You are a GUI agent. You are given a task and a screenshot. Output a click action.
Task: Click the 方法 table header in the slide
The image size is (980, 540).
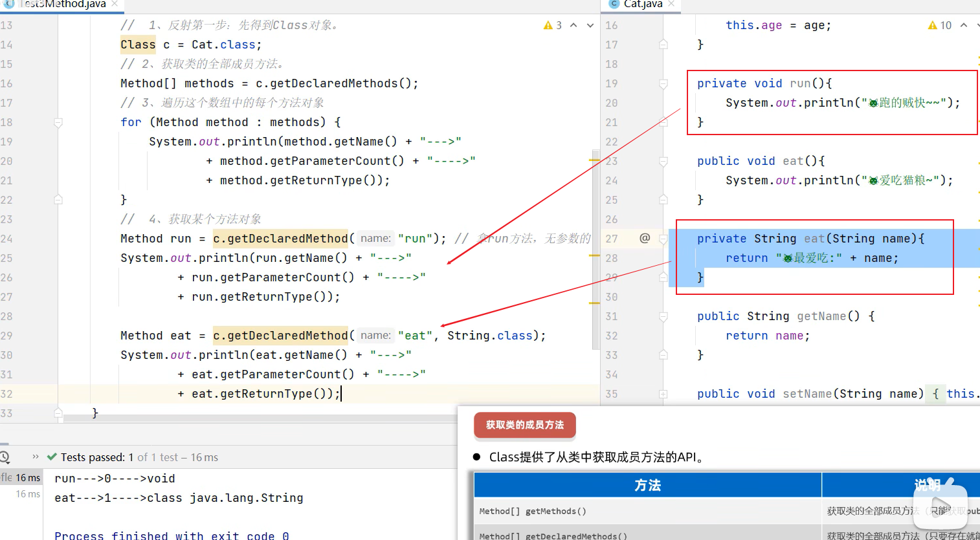[647, 485]
